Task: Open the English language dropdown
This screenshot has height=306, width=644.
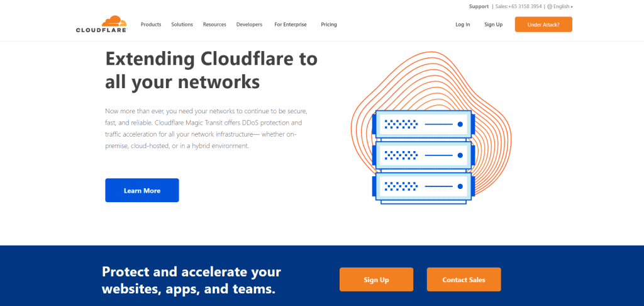Action: click(x=563, y=6)
